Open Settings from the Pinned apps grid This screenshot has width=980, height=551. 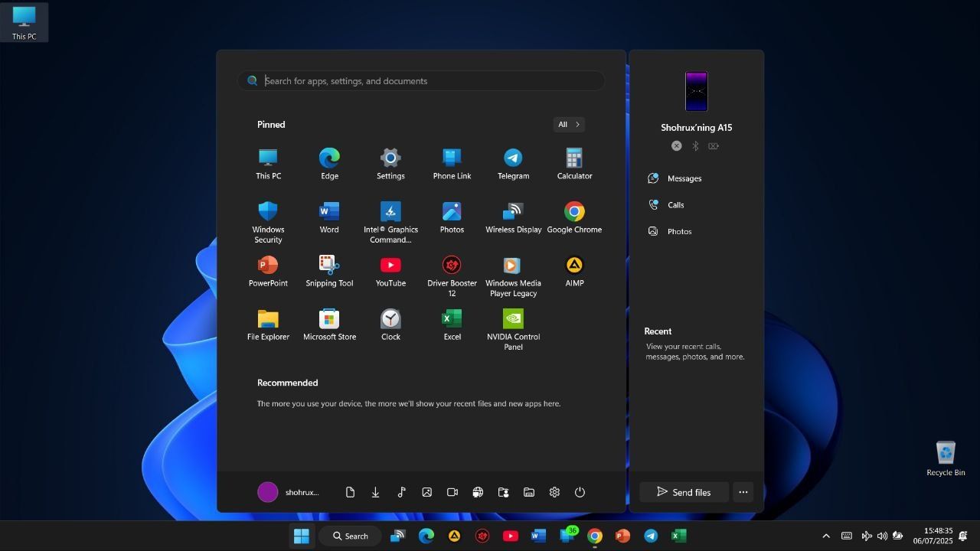coord(390,165)
